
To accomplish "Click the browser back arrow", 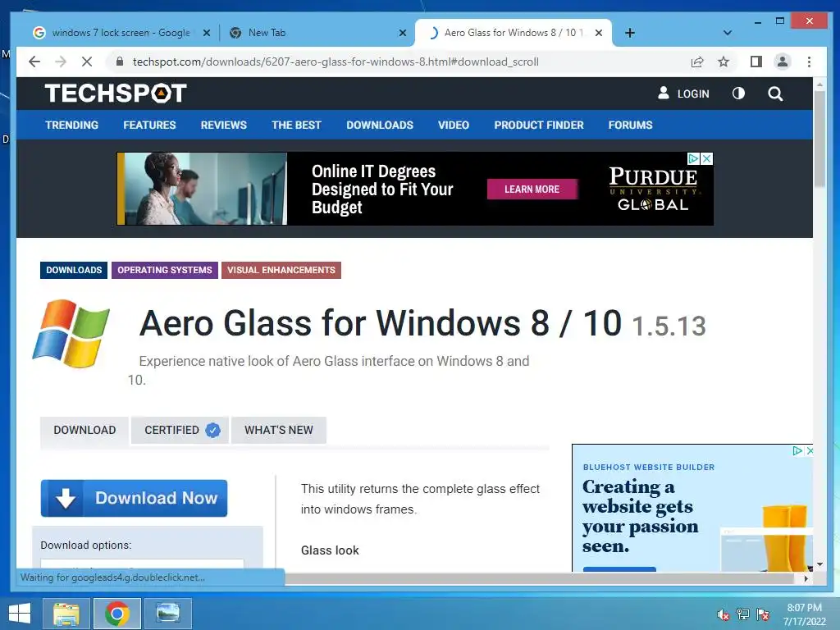I will pyautogui.click(x=34, y=62).
